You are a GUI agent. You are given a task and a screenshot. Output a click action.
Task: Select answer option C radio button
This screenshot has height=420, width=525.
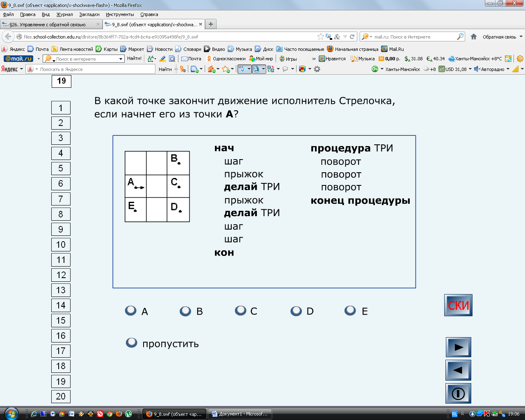coord(240,310)
